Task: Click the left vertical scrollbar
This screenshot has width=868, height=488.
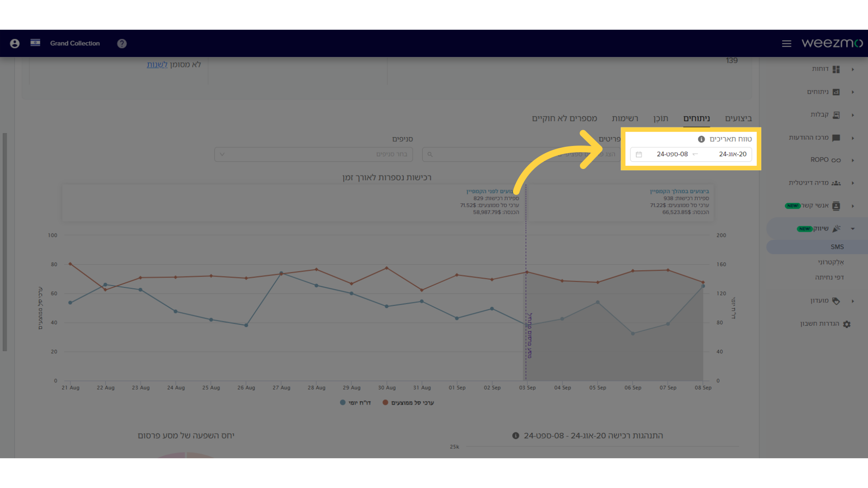Action: tap(5, 242)
